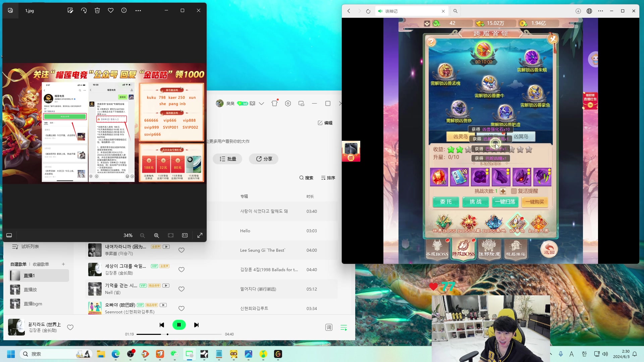
Task: Click the song progress slider
Action: 179,334
